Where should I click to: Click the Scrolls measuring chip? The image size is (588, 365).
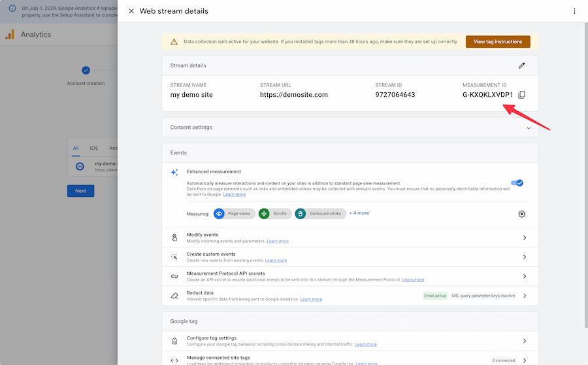(275, 214)
